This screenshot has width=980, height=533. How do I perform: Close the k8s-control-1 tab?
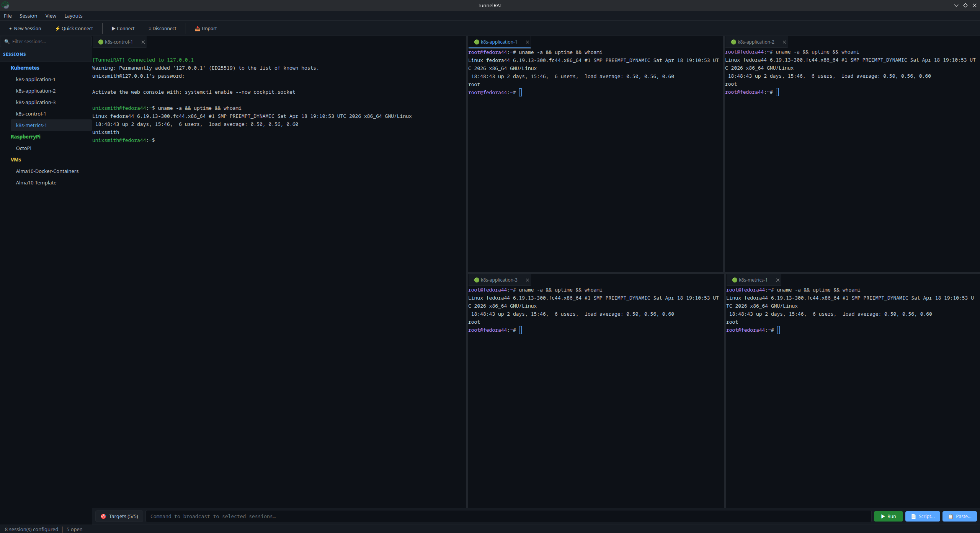click(x=143, y=42)
